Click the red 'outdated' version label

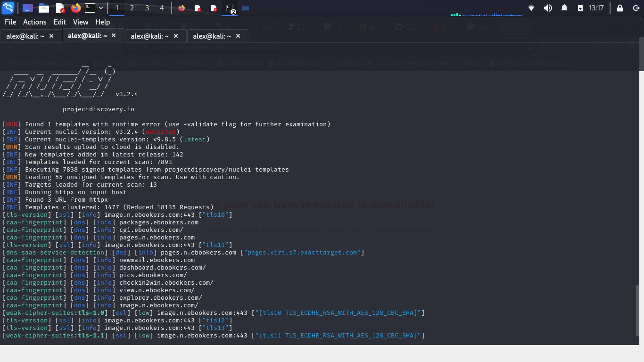161,132
